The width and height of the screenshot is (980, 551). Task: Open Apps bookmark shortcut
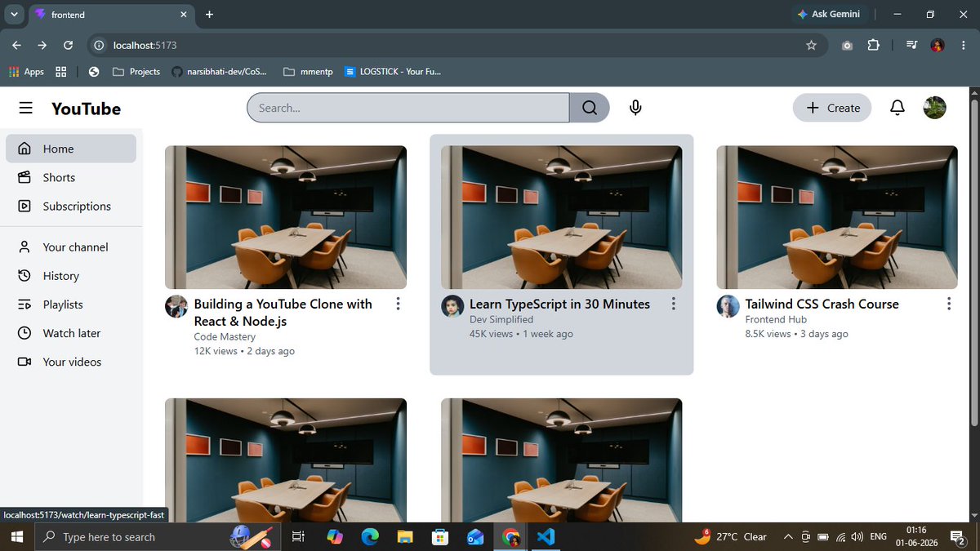point(26,72)
